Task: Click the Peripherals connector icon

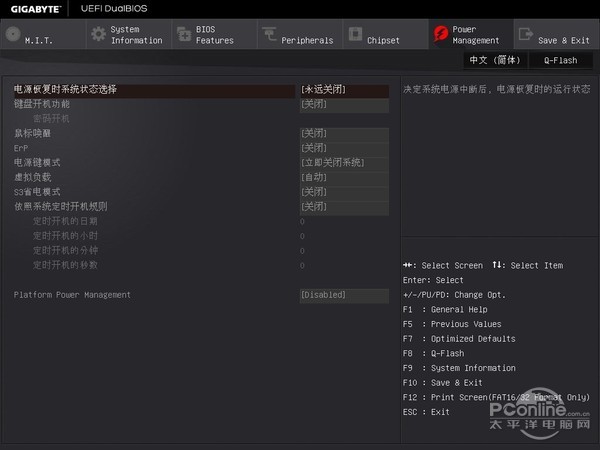Action: pos(269,34)
